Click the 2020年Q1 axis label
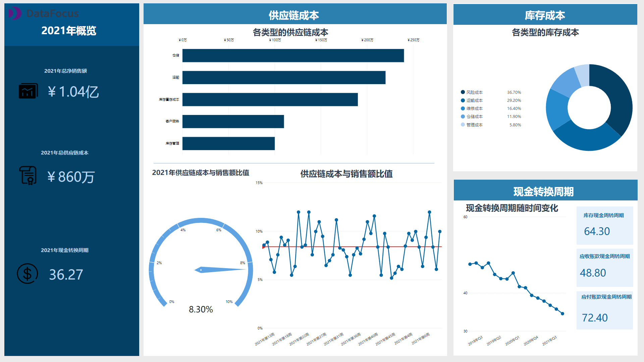The image size is (644, 362). coord(513,341)
